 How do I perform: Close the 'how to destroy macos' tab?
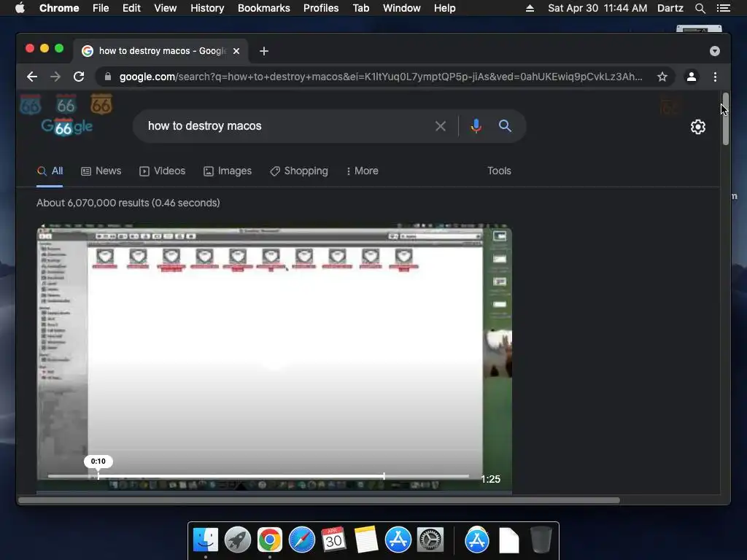pyautogui.click(x=236, y=51)
